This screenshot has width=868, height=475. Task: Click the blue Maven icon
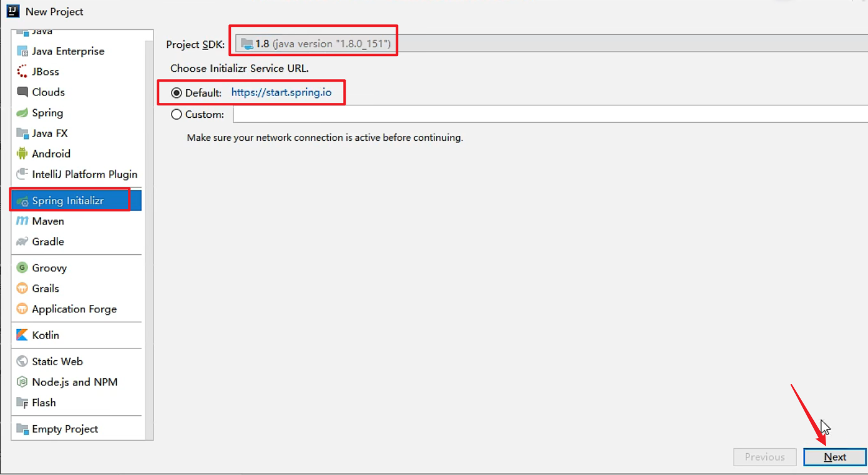pos(22,221)
